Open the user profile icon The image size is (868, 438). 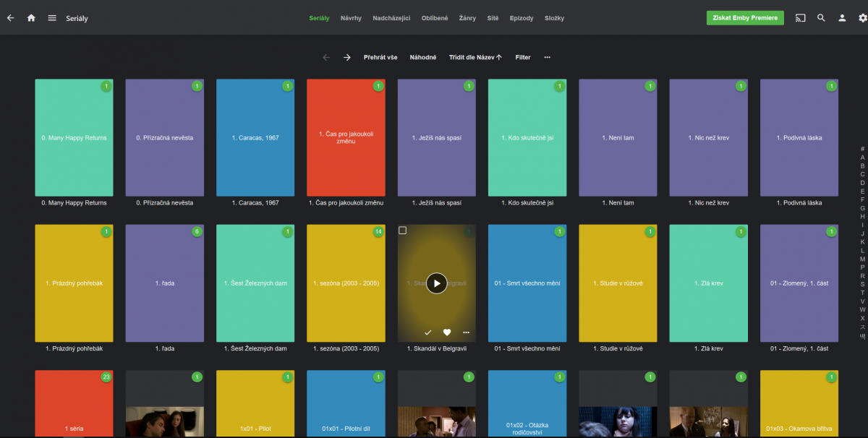[842, 18]
